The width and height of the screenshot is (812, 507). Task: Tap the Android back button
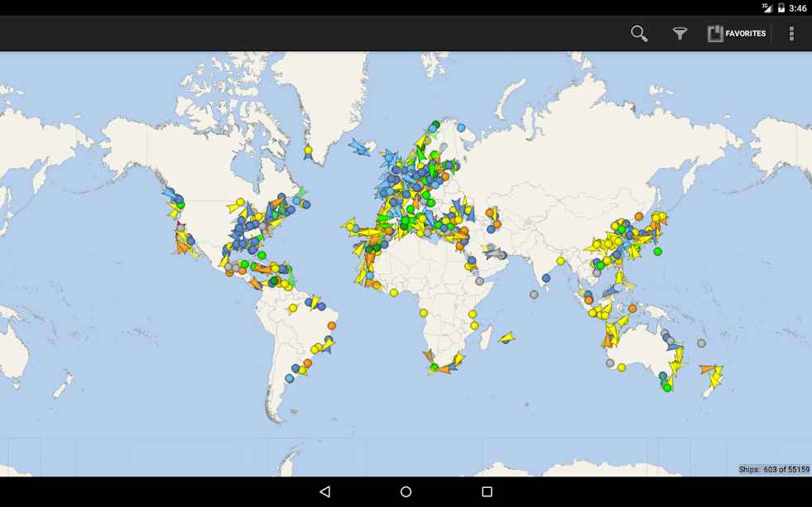324,491
